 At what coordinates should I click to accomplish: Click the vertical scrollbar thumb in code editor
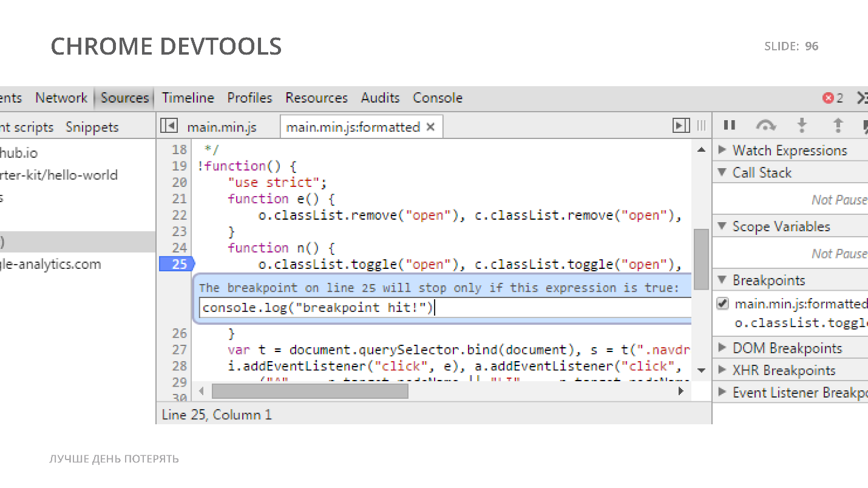pos(701,259)
